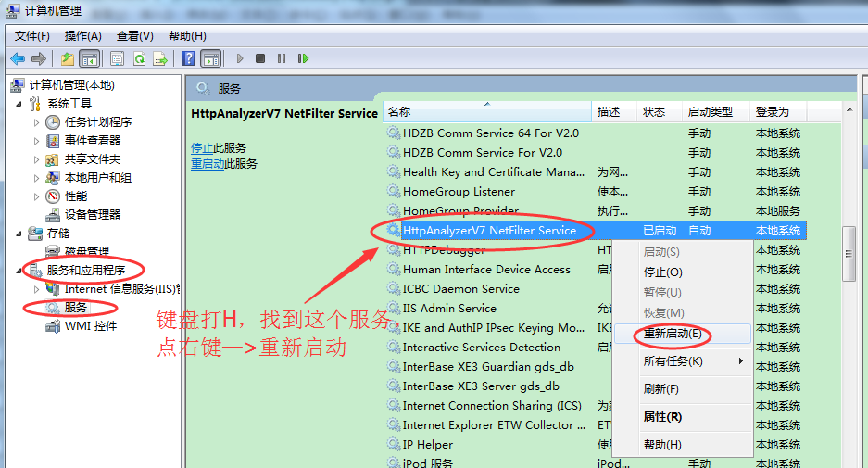Click the 重启动 service link
This screenshot has width=868, height=468.
click(x=207, y=164)
